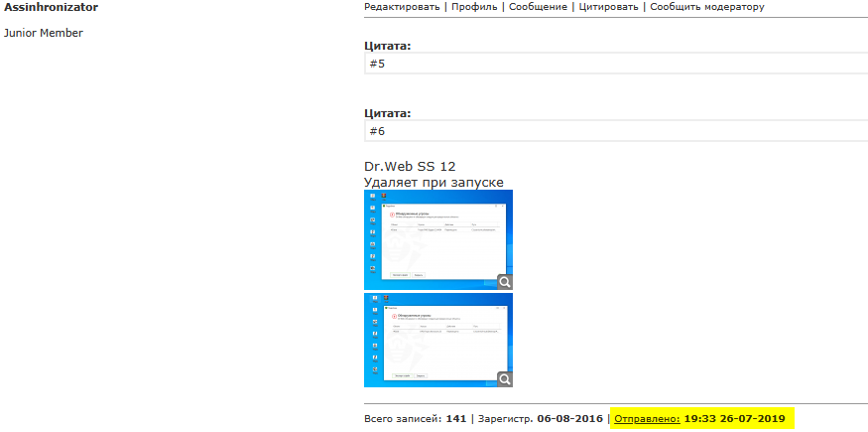The image size is (868, 432).
Task: Click the quote box containing #5
Action: tap(615, 64)
